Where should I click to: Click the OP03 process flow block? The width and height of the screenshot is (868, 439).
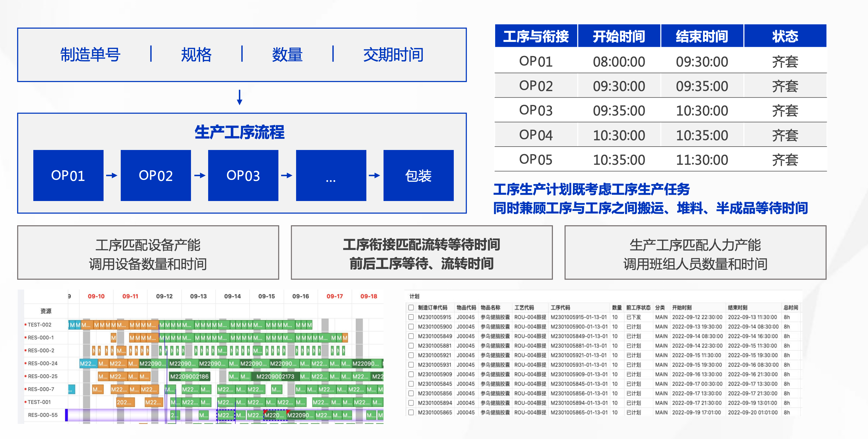243,175
